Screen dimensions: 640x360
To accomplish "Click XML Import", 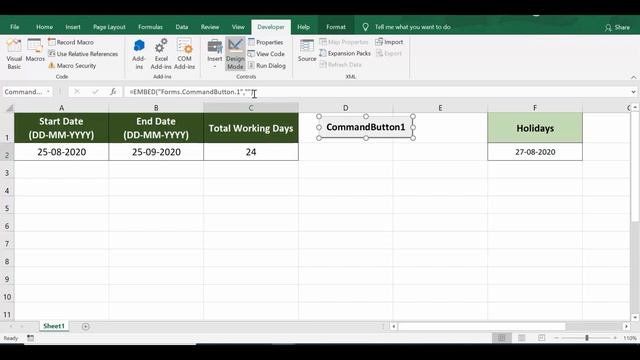I will (x=389, y=42).
